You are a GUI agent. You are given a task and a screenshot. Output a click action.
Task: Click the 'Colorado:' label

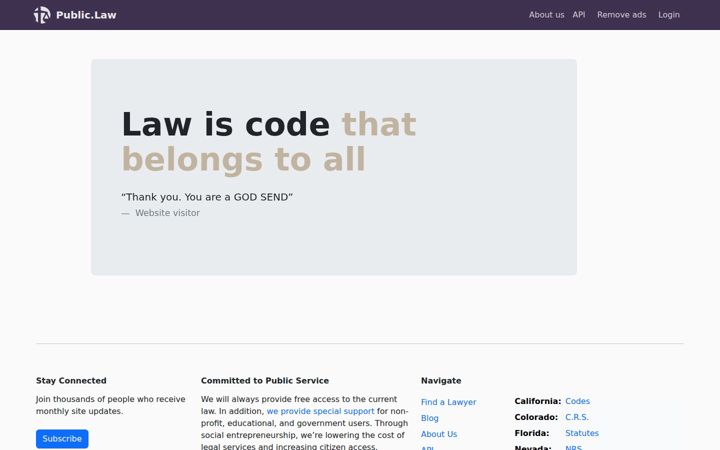[x=536, y=417]
